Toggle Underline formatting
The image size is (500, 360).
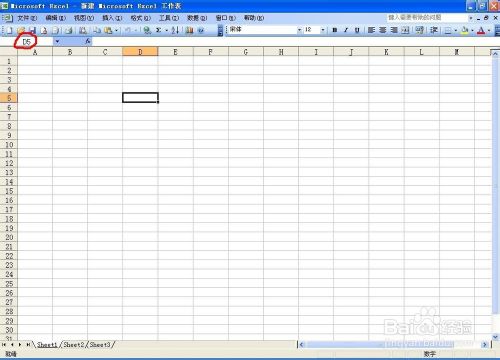click(357, 30)
